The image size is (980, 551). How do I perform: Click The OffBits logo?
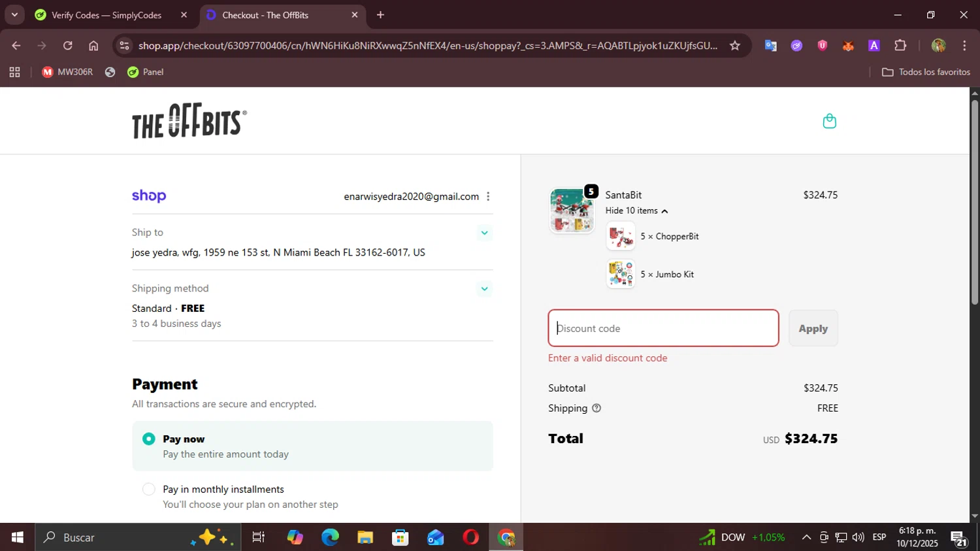coord(189,121)
